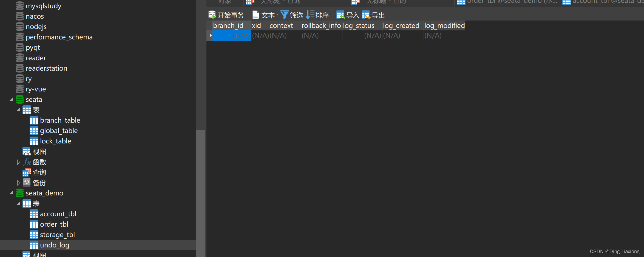Select the branch_table table icon
The width and height of the screenshot is (644, 257).
[x=34, y=120]
